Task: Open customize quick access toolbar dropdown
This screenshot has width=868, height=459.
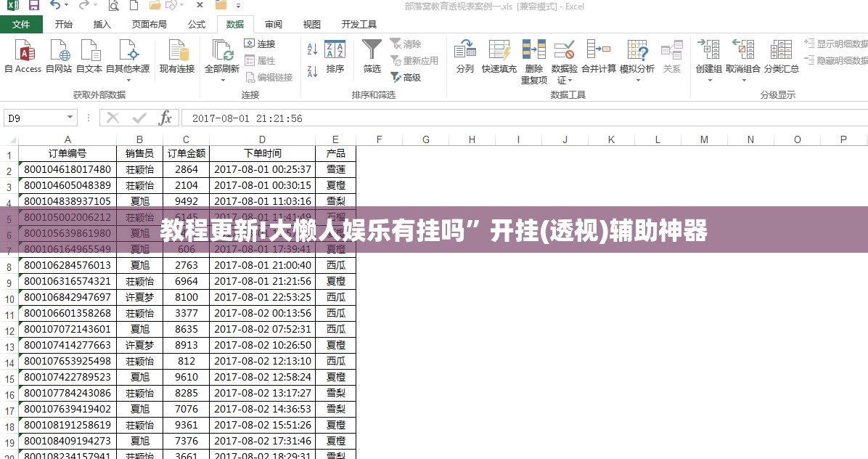Action: click(x=239, y=6)
